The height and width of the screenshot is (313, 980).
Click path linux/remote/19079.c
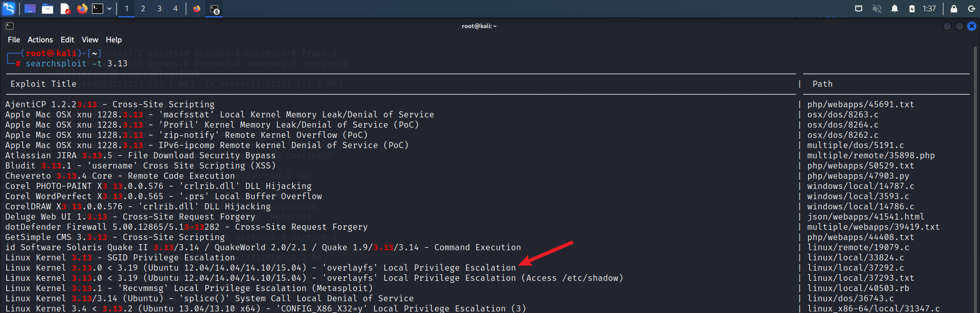[858, 248]
